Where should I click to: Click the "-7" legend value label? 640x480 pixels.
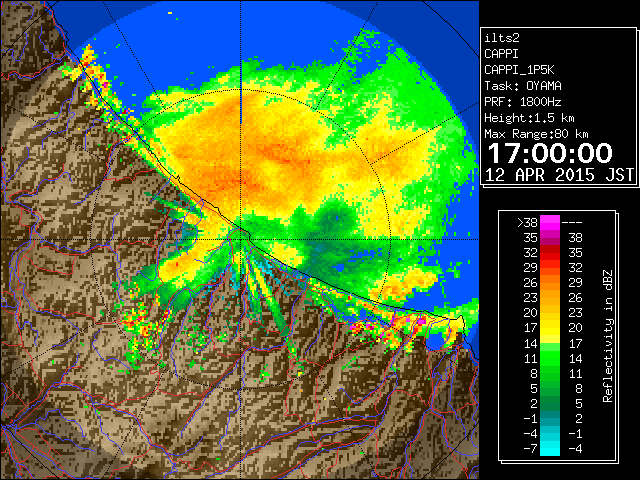tap(530, 448)
